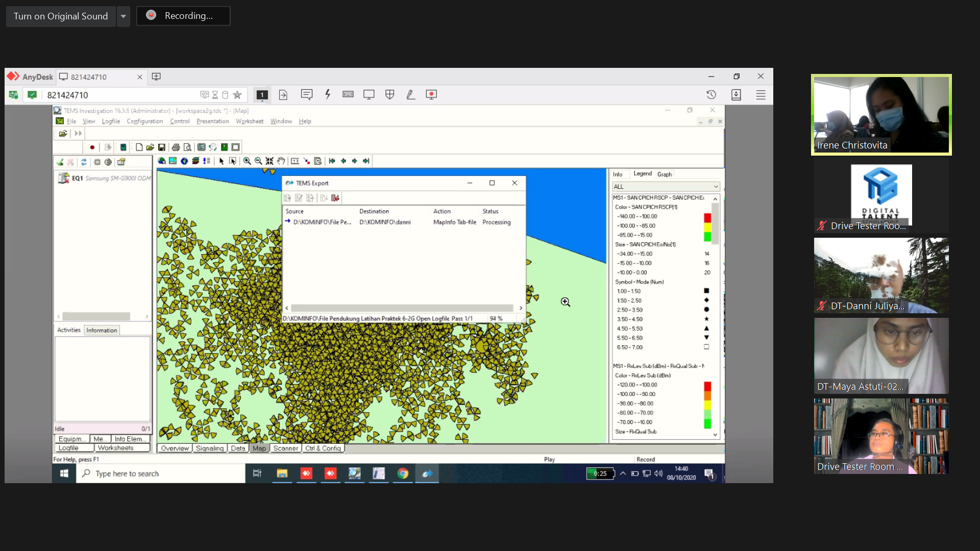This screenshot has height=551, width=980.
Task: Select the pan hand tool
Action: (281, 161)
